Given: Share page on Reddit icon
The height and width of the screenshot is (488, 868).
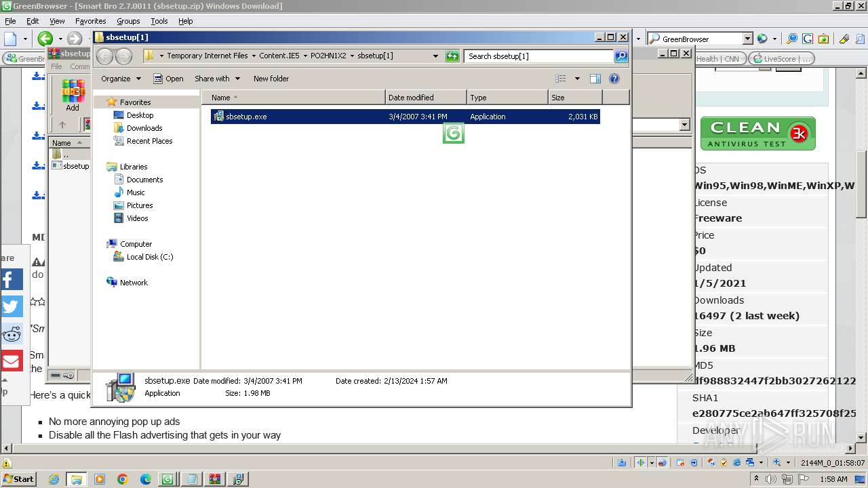Looking at the screenshot, I should tap(11, 333).
